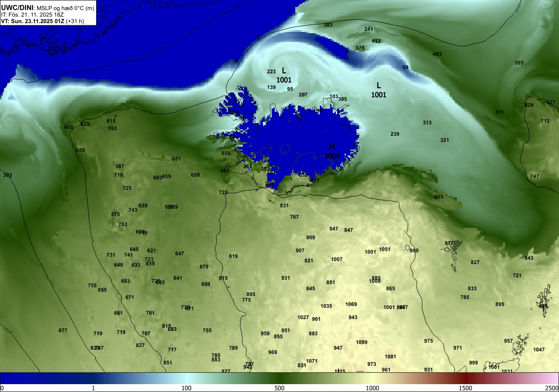Click the map value '975'
The width and height of the screenshot is (559, 392).
(x=428, y=341)
